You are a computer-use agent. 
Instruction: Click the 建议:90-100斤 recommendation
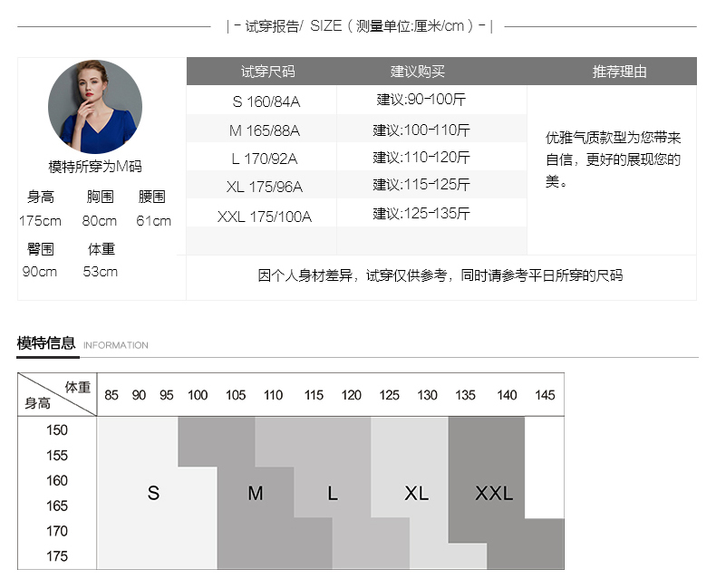tap(421, 99)
